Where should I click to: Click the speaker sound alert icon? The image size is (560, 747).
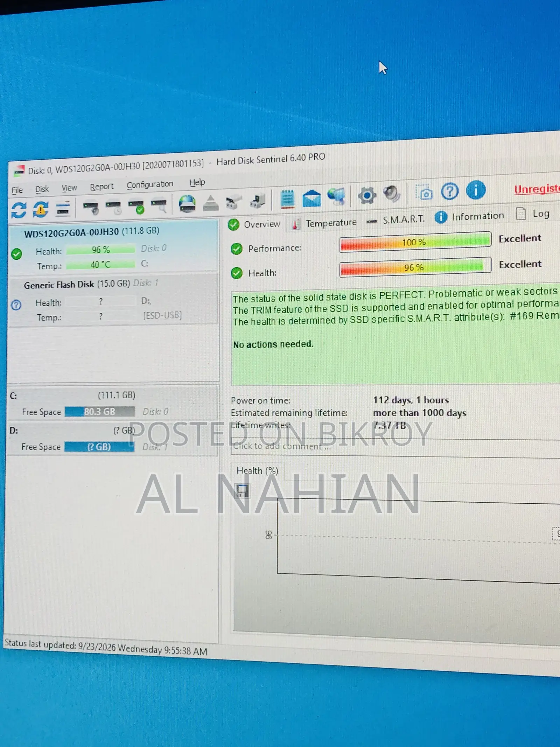[391, 194]
